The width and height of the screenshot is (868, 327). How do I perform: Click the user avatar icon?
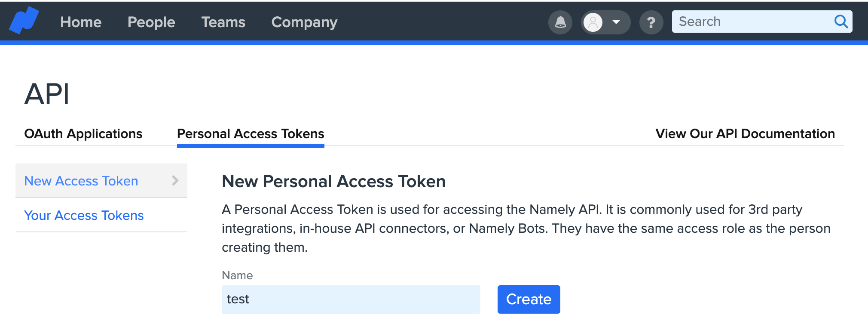point(593,22)
